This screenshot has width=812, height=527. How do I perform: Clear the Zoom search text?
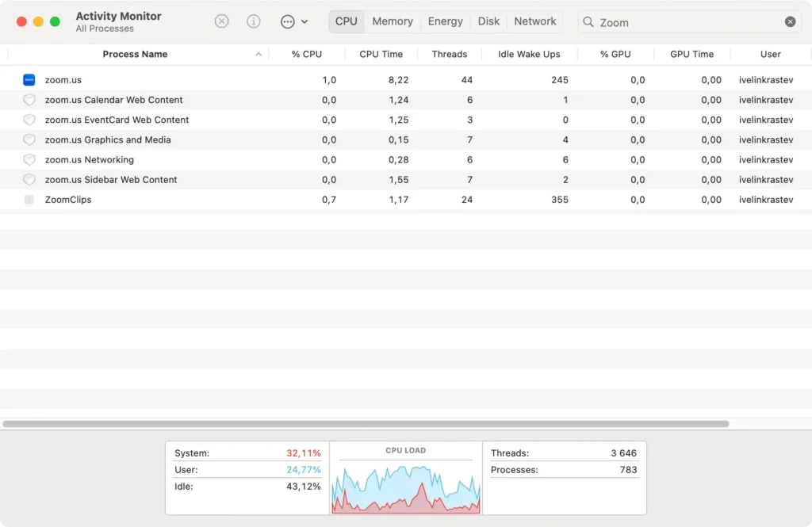(x=790, y=21)
